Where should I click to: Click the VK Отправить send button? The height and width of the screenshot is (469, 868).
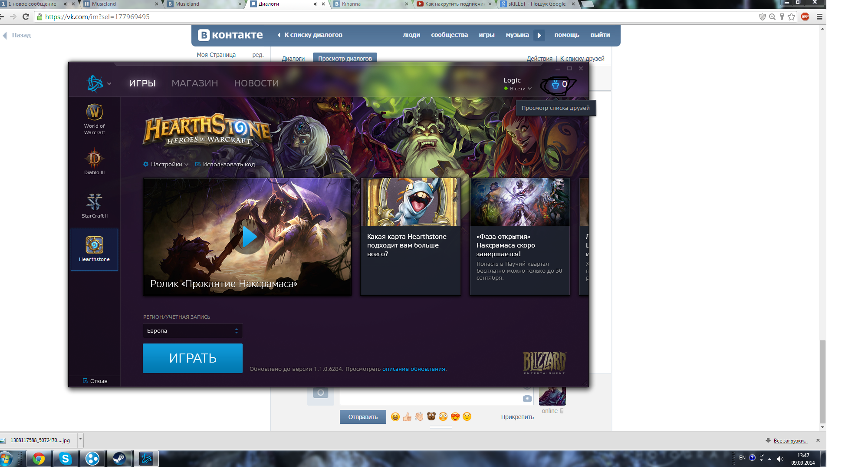[x=363, y=417]
